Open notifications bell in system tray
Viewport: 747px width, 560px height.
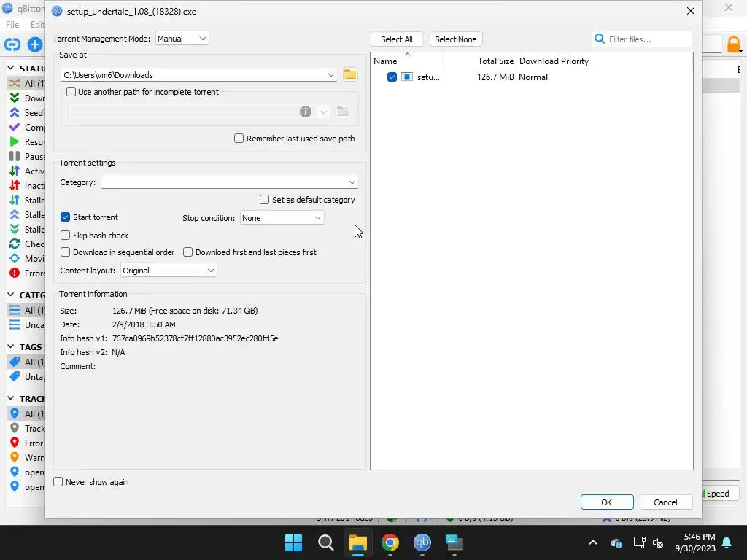pyautogui.click(x=727, y=542)
